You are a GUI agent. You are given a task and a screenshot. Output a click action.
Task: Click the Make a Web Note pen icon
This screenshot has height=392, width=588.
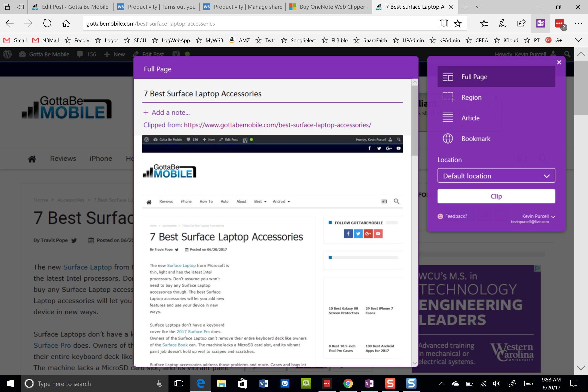[503, 23]
